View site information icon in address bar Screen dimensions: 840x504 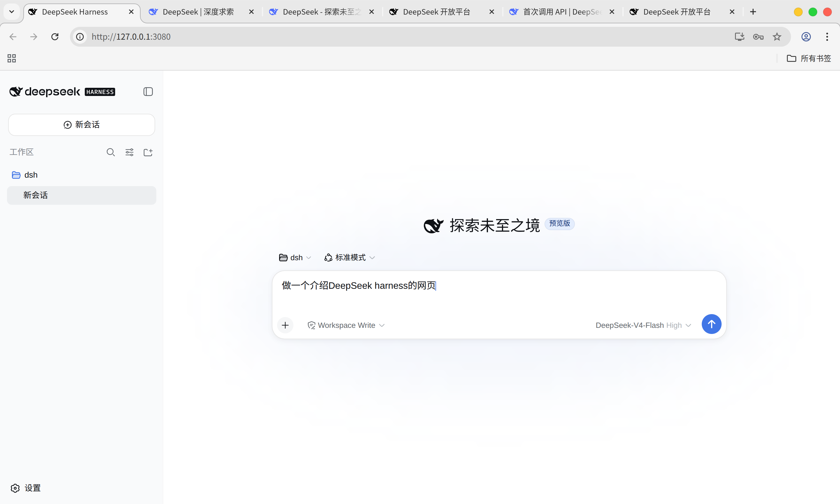click(80, 37)
